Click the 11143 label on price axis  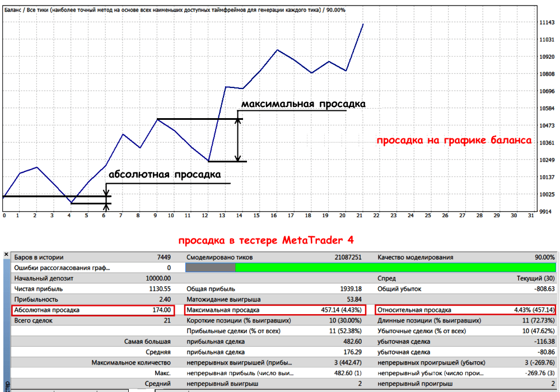pyautogui.click(x=547, y=22)
